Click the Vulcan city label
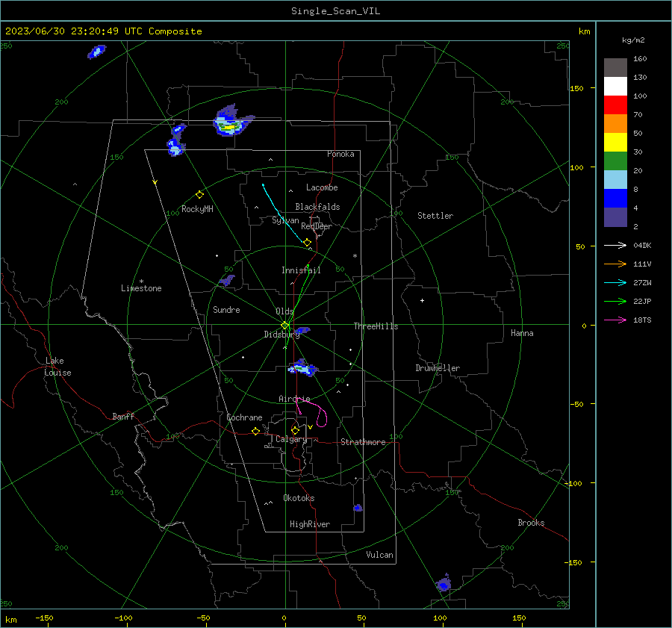Viewport: 672px width, 628px height. coord(379,555)
